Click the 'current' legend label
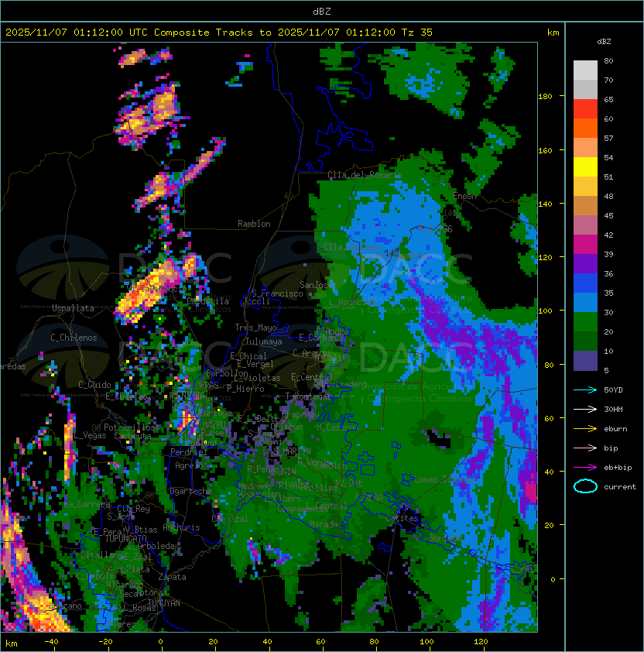This screenshot has width=644, height=652. click(620, 487)
